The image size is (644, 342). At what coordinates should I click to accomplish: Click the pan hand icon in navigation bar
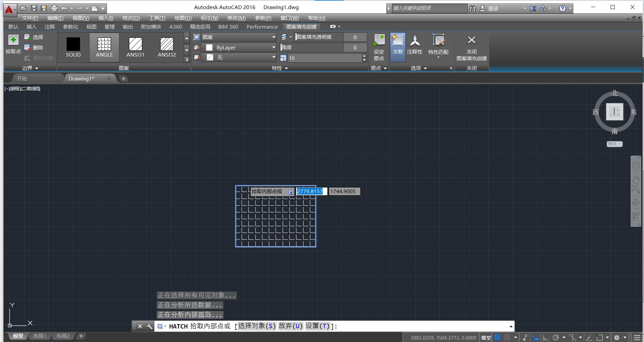click(636, 179)
